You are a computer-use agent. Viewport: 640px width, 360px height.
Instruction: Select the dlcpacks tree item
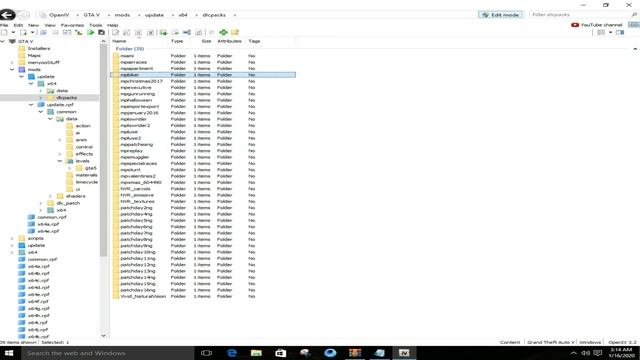67,98
